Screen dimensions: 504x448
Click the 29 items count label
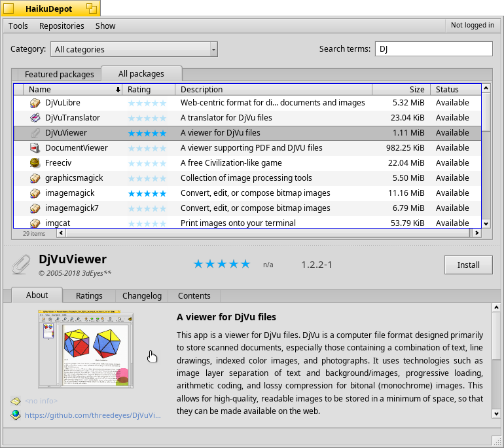34,233
